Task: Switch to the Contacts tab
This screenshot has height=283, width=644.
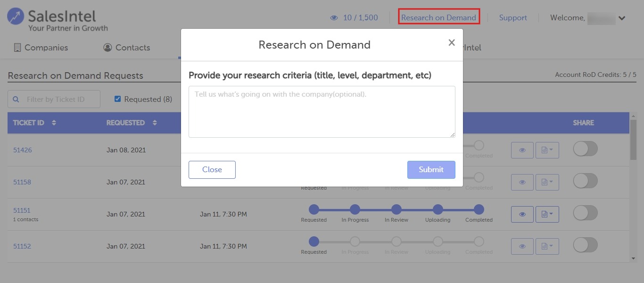Action: point(126,48)
